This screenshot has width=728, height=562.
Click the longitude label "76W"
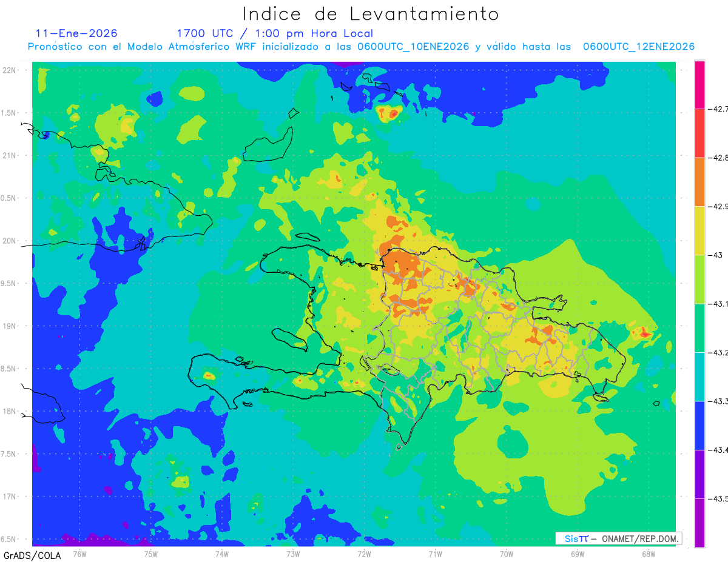coord(79,554)
